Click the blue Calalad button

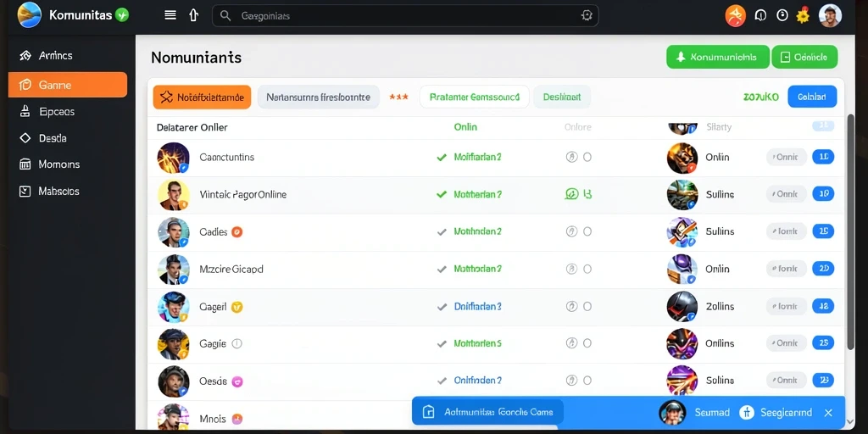pos(812,97)
